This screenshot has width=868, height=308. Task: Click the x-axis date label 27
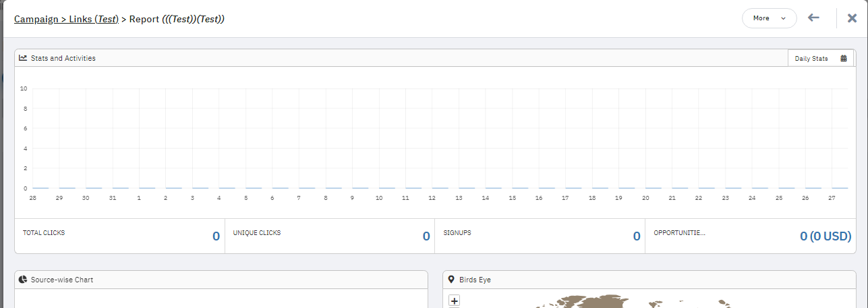(832, 198)
